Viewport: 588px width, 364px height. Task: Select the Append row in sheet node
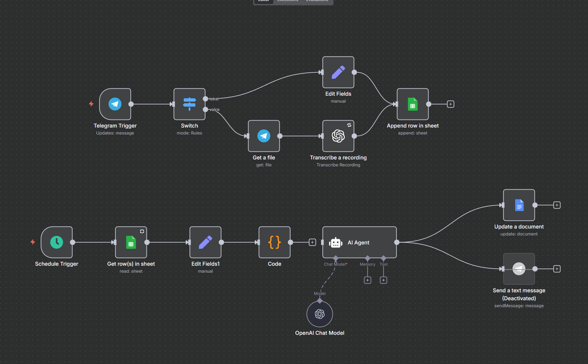tap(413, 104)
